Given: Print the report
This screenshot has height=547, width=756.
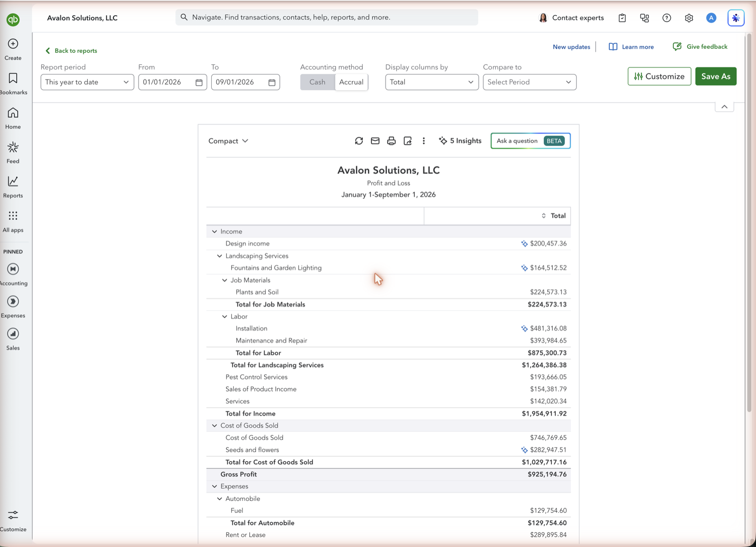Looking at the screenshot, I should point(391,141).
